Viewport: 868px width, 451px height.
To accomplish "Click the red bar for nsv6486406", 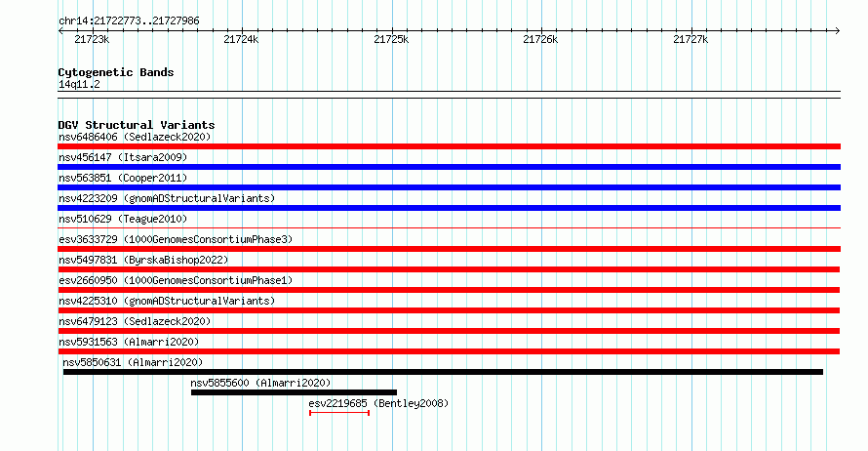I will (x=449, y=146).
